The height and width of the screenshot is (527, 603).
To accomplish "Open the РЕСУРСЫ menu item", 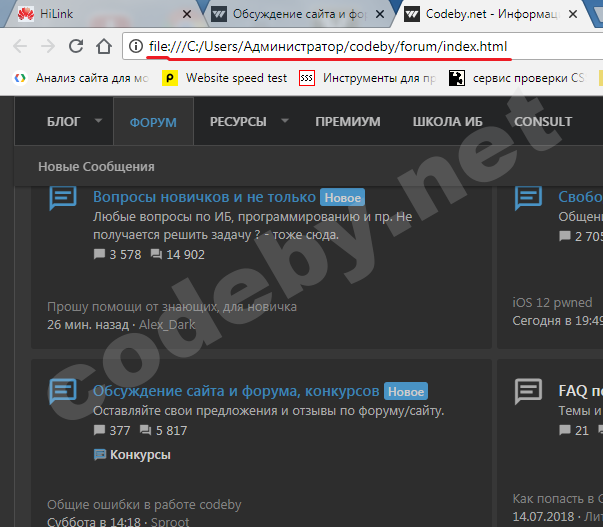I will pyautogui.click(x=238, y=122).
